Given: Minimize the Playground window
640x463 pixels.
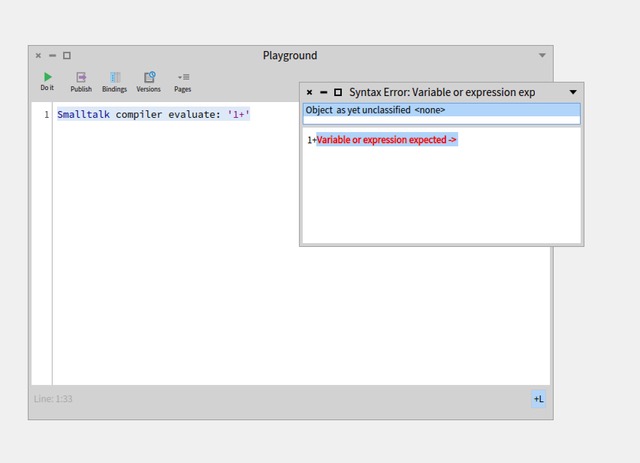Looking at the screenshot, I should 53,56.
